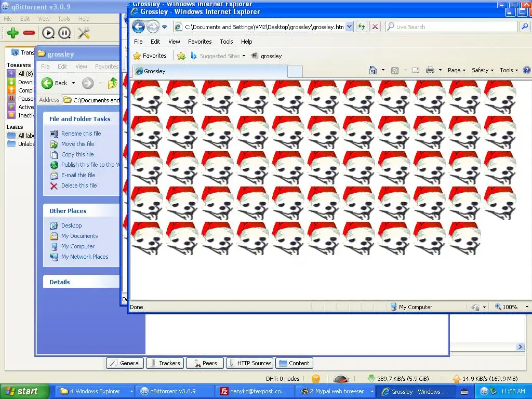Click the IE Read Mail icon
Viewport: 532px width, 399px height.
click(416, 70)
